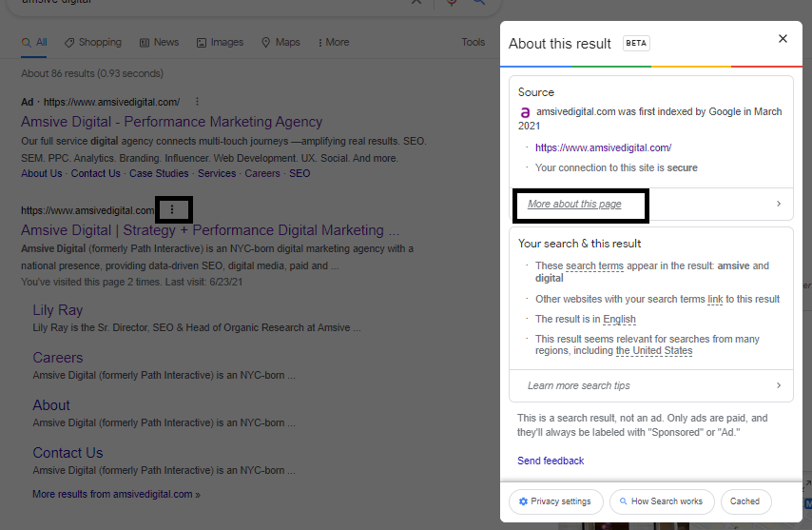Expand More about this page chevron
This screenshot has width=812, height=530.
point(779,204)
